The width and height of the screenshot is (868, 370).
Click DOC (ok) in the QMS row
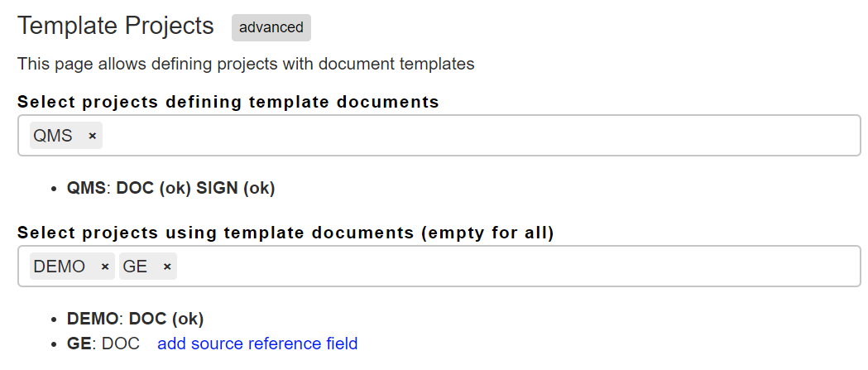pos(154,189)
